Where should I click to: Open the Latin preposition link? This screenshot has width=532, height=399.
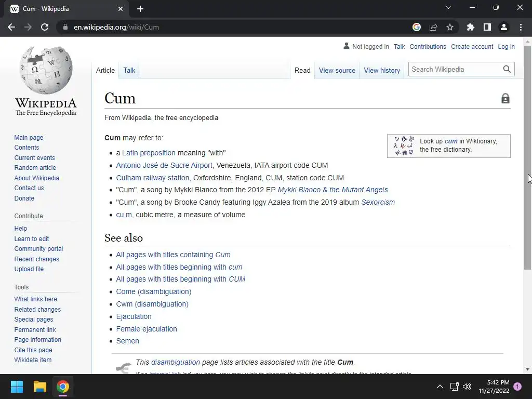point(149,153)
